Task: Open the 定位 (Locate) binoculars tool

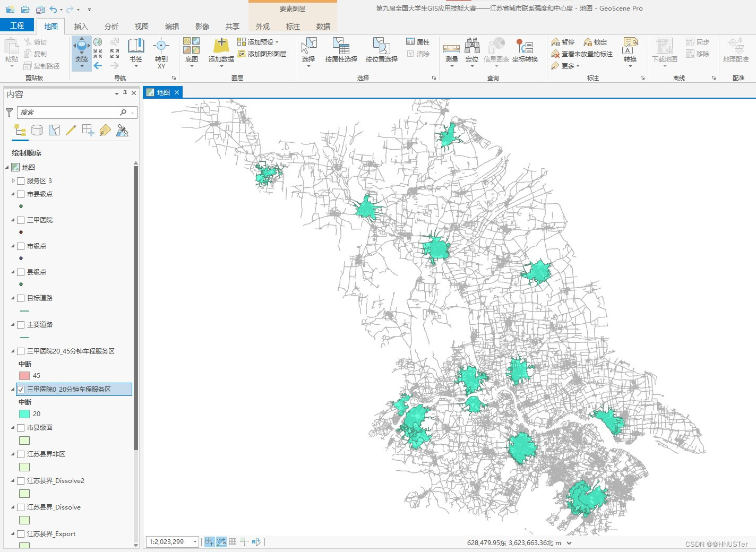Action: pyautogui.click(x=471, y=52)
